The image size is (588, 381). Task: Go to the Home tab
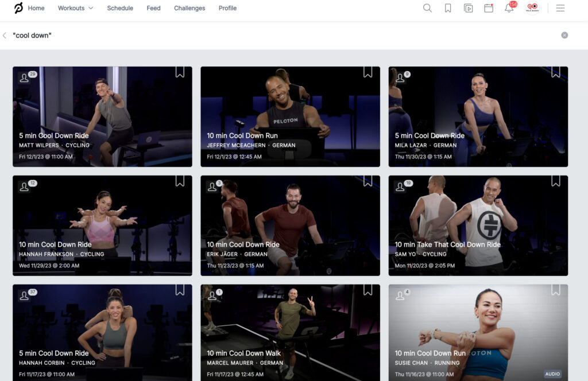[x=36, y=8]
